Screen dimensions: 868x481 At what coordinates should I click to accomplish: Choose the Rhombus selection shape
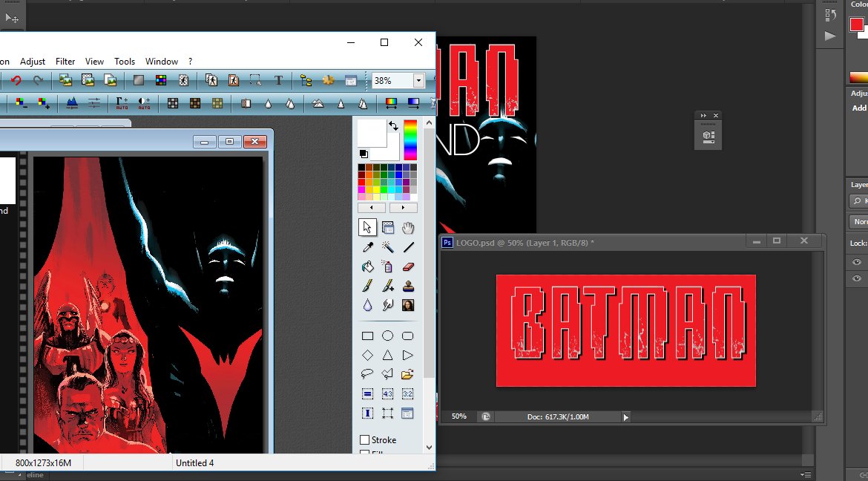(x=367, y=356)
